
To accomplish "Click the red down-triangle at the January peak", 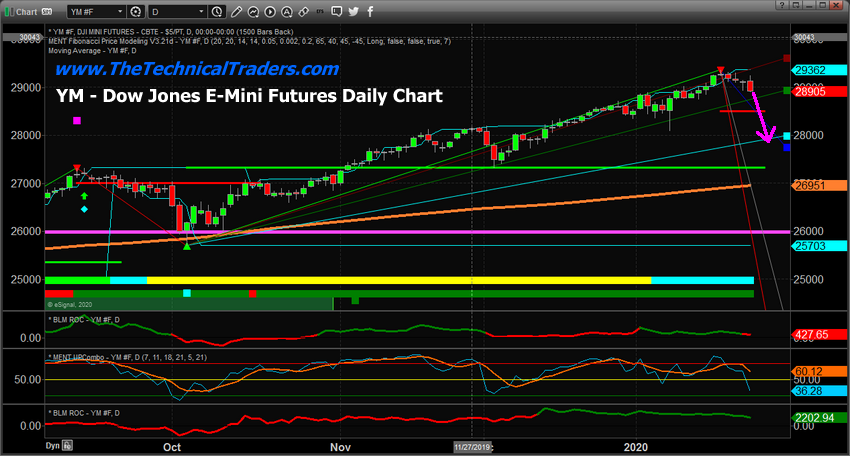I will click(x=720, y=70).
